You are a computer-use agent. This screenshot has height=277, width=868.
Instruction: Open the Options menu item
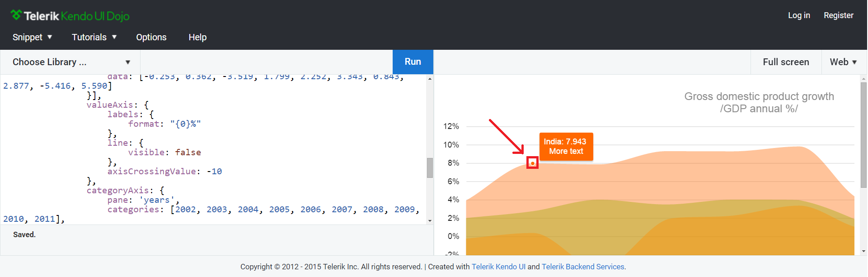pos(151,37)
